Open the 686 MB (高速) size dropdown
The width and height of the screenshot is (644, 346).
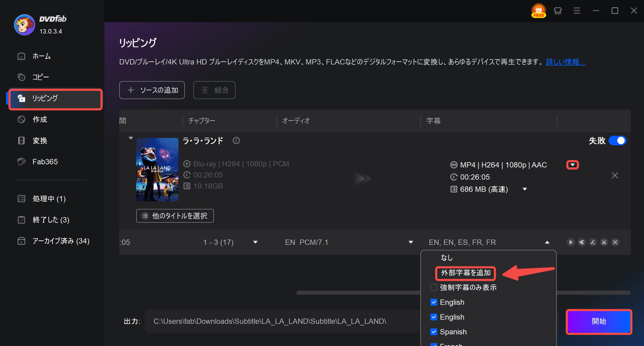[x=525, y=189]
